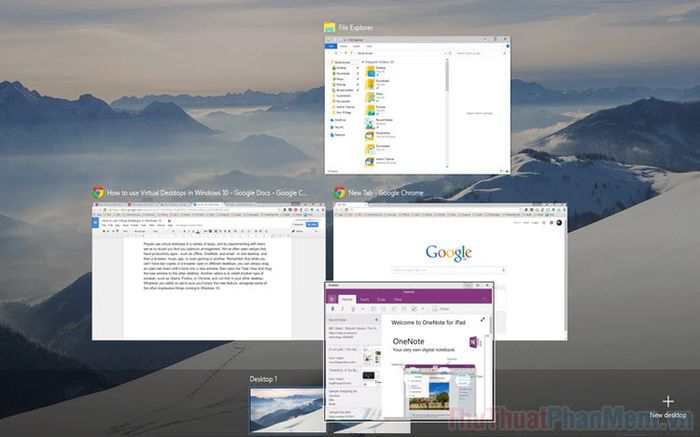Click the New desktop plus button
700x437 pixels.
click(668, 401)
